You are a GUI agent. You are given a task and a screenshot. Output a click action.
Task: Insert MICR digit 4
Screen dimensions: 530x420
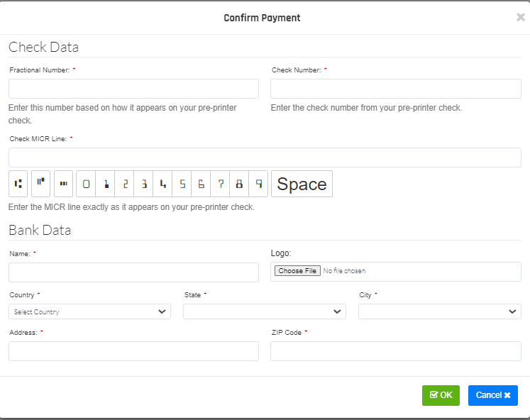pos(162,184)
